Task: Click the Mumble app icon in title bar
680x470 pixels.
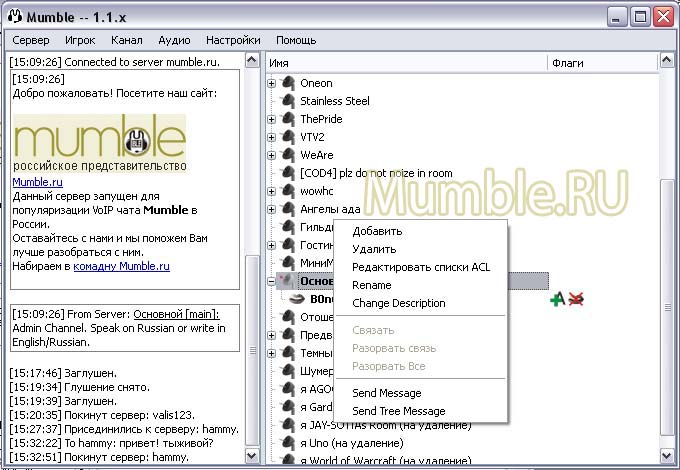Action: pos(15,16)
